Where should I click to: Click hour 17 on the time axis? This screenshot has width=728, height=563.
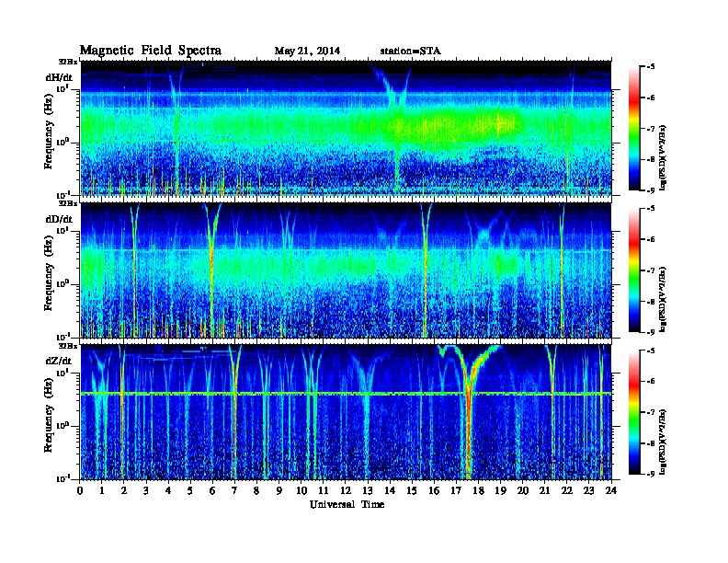pos(457,490)
